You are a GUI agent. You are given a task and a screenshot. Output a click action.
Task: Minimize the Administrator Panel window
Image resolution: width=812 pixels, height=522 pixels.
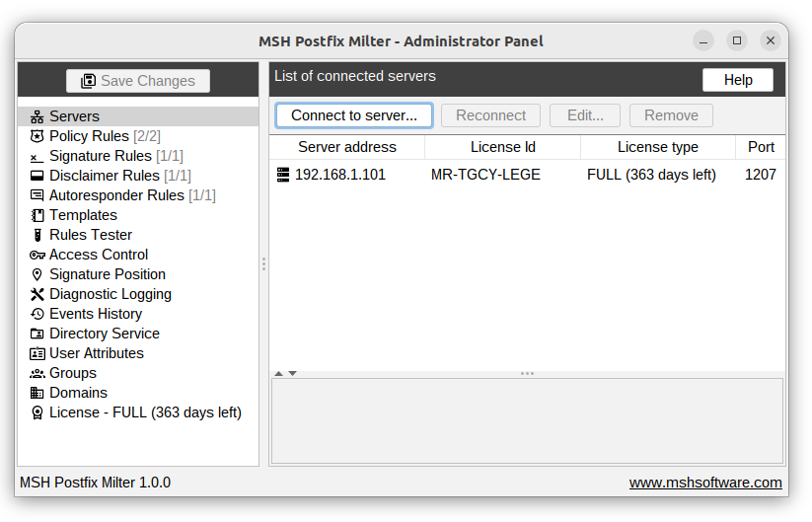(703, 40)
